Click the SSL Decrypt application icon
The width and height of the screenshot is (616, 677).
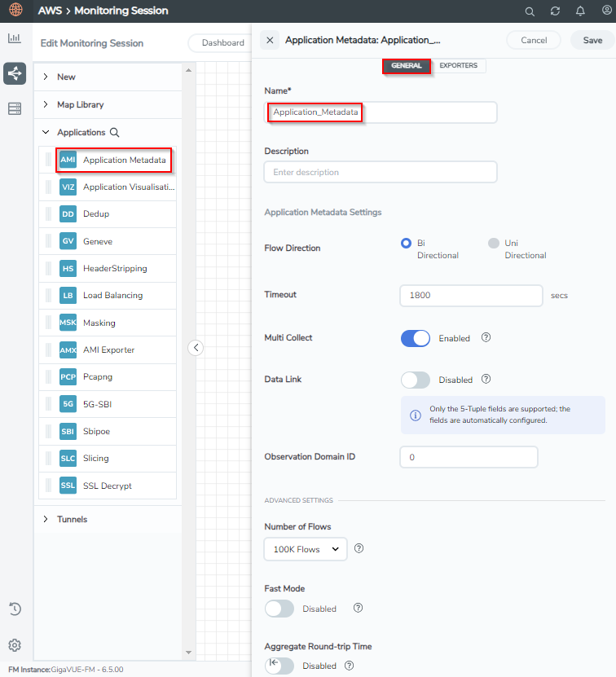[x=68, y=486]
